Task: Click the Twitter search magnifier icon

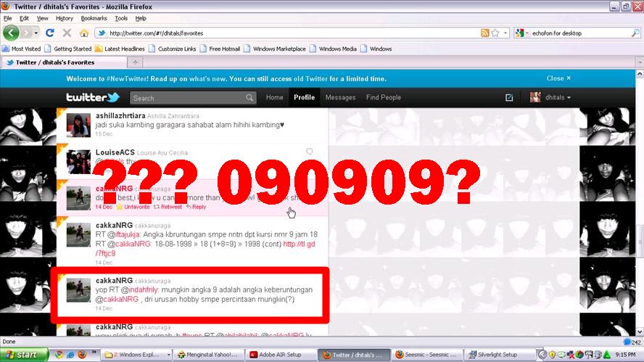Action: point(249,98)
